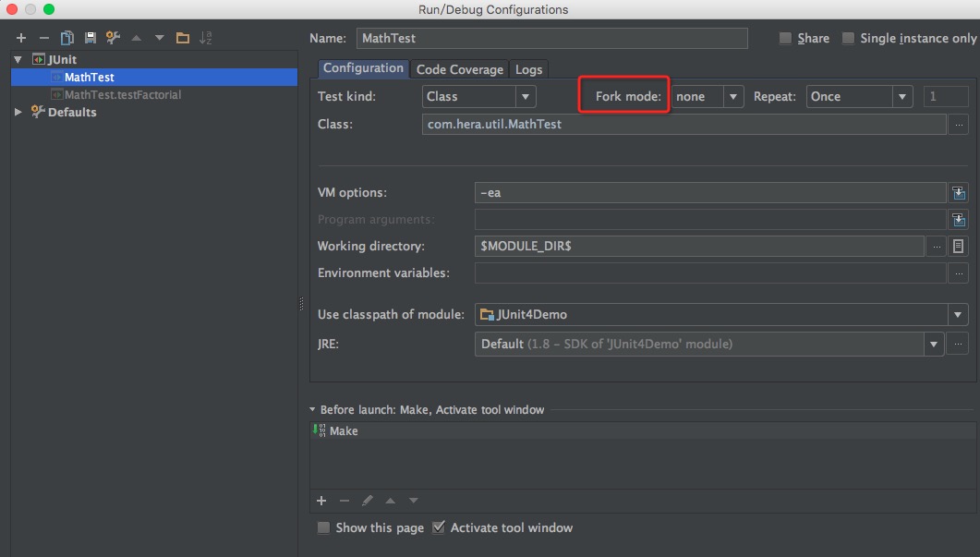Open the Test kind dropdown
Screen dimensions: 980x557
[x=478, y=97]
